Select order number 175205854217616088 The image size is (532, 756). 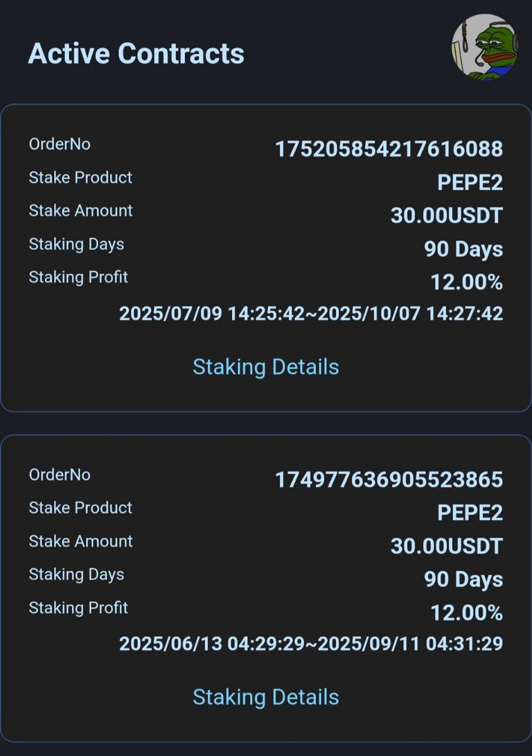389,149
